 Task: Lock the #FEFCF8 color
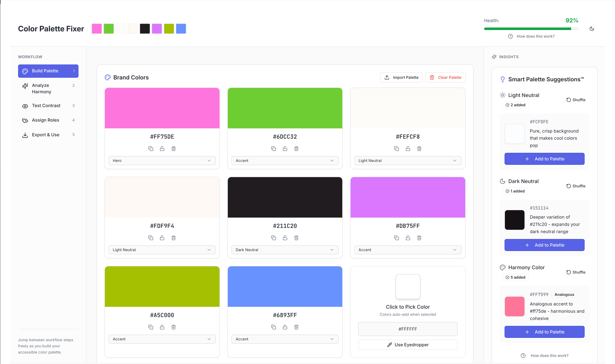tap(408, 149)
